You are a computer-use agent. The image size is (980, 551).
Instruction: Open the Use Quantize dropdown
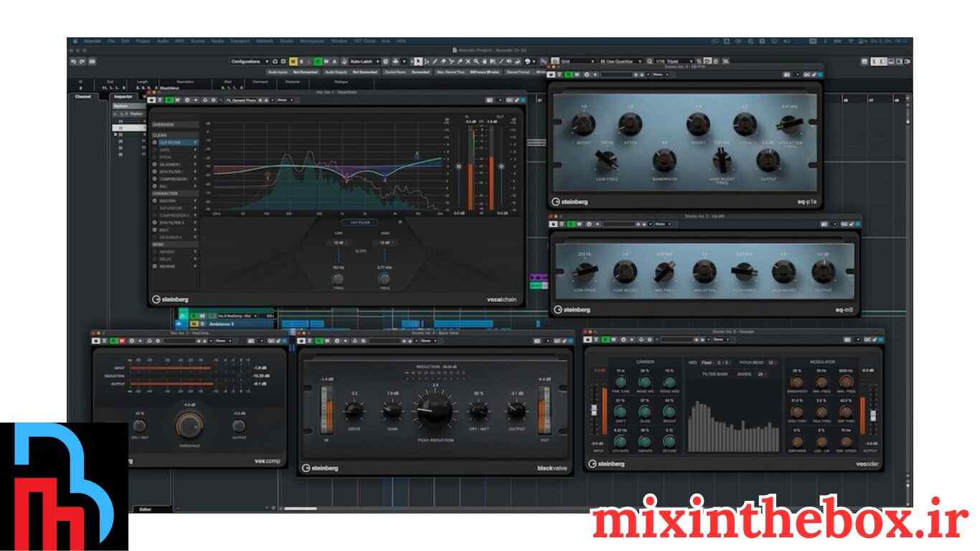pyautogui.click(x=621, y=61)
